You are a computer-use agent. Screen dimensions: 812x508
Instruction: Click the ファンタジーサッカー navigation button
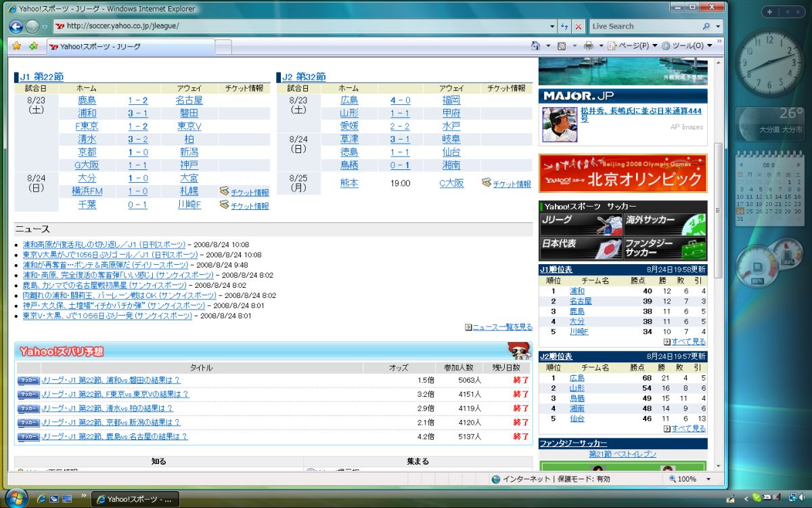[665, 248]
